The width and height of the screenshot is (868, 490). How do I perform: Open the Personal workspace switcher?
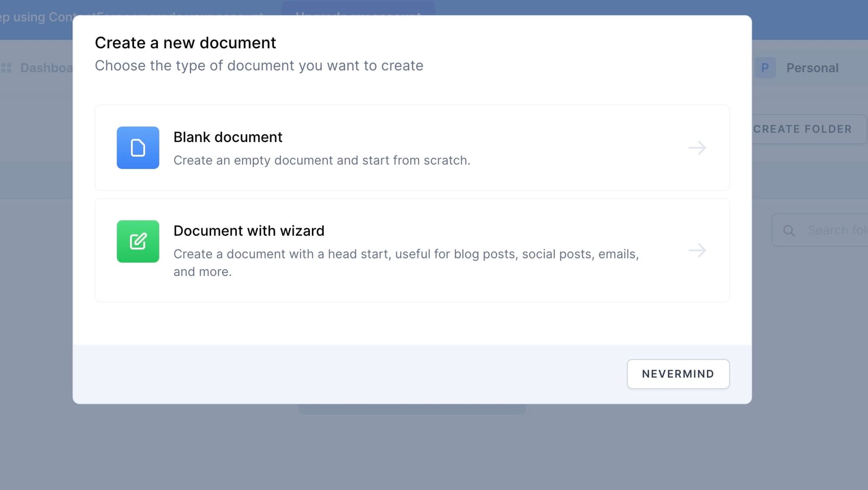(812, 68)
